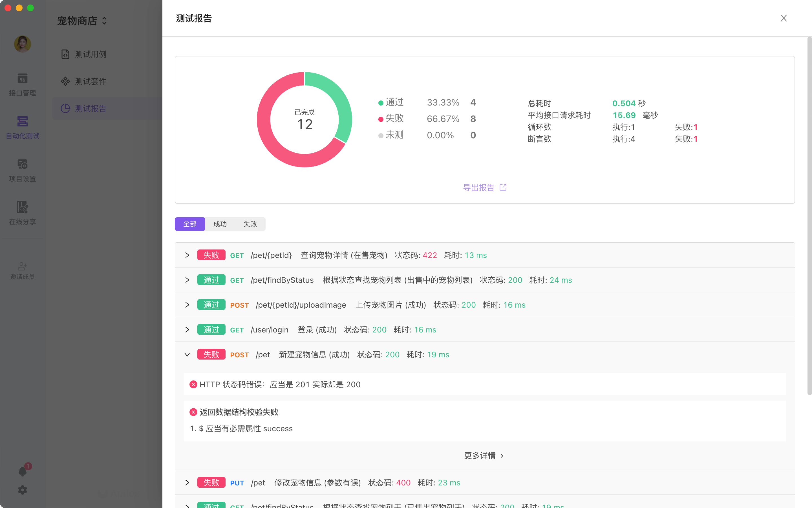Click donut chart center 已完成 12
The width and height of the screenshot is (812, 508).
(x=305, y=120)
